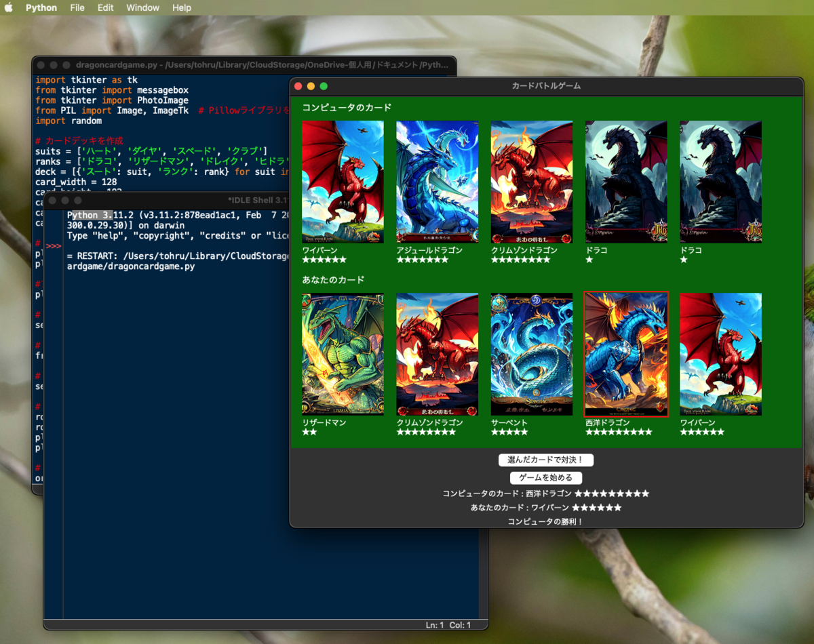814x644 pixels.
Task: Click the ゲームを始める button
Action: coord(546,478)
